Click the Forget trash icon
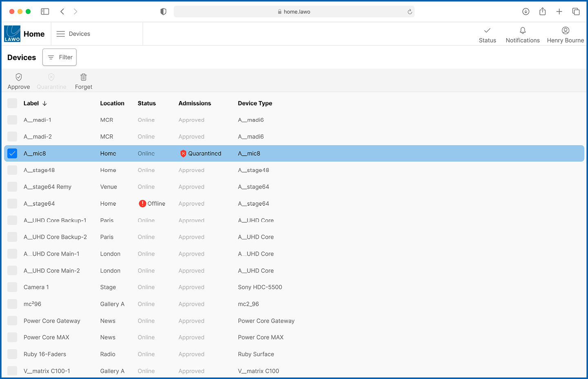This screenshot has width=588, height=379. pyautogui.click(x=83, y=77)
